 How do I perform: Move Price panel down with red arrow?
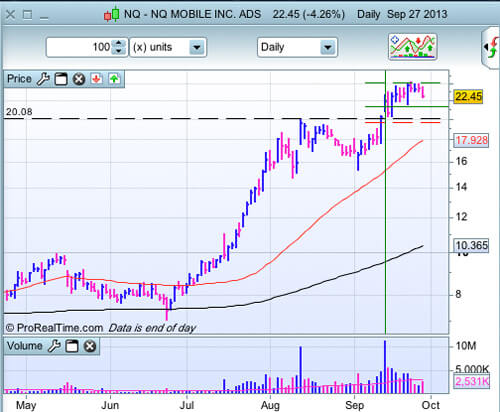[96, 79]
